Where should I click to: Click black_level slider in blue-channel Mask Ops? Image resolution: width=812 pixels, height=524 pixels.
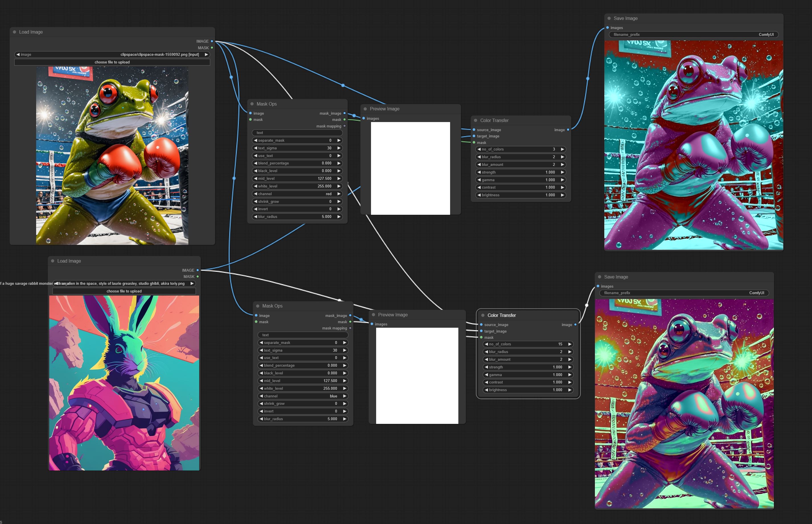[x=302, y=373]
